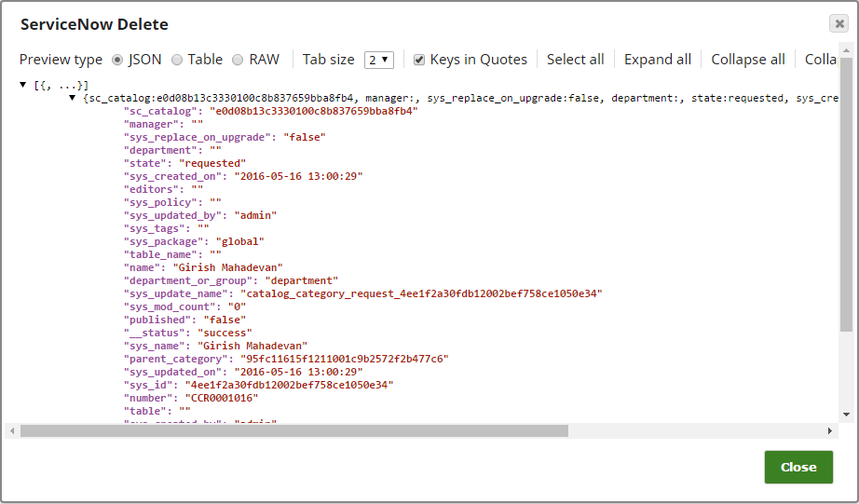Click the "Preview type" label
The height and width of the screenshot is (504, 859).
pos(61,60)
